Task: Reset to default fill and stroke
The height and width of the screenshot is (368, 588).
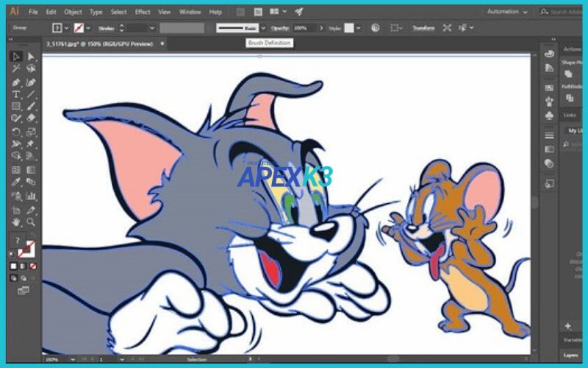Action: point(11,254)
